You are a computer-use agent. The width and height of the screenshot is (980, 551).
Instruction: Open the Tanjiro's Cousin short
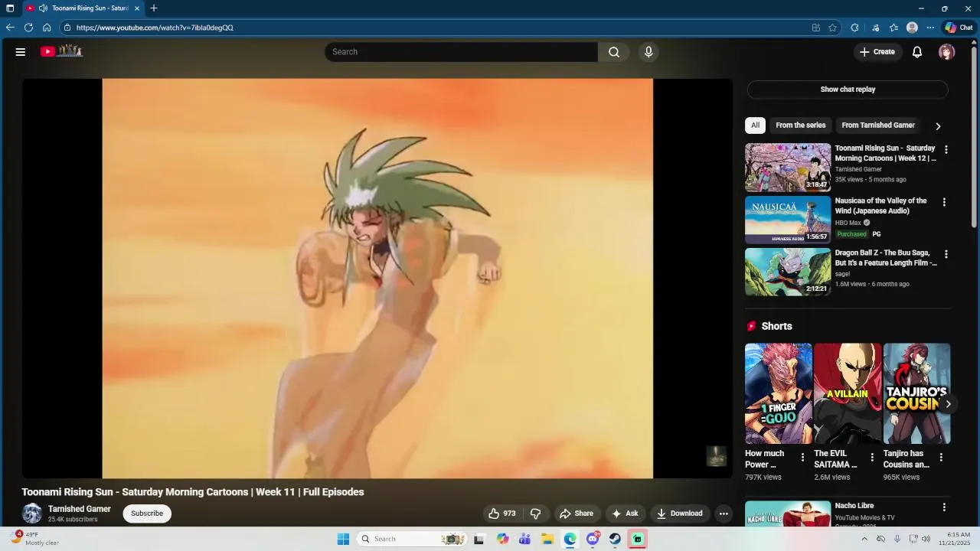[916, 393]
